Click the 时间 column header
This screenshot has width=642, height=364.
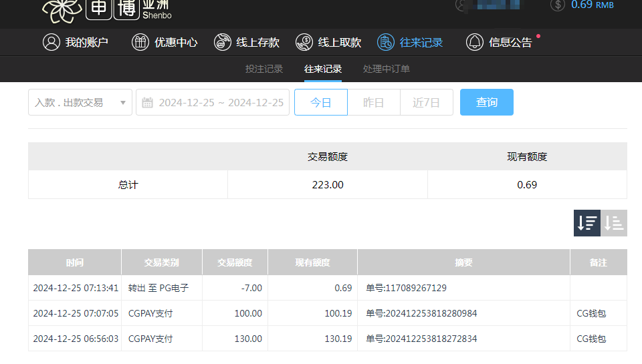pyautogui.click(x=75, y=262)
